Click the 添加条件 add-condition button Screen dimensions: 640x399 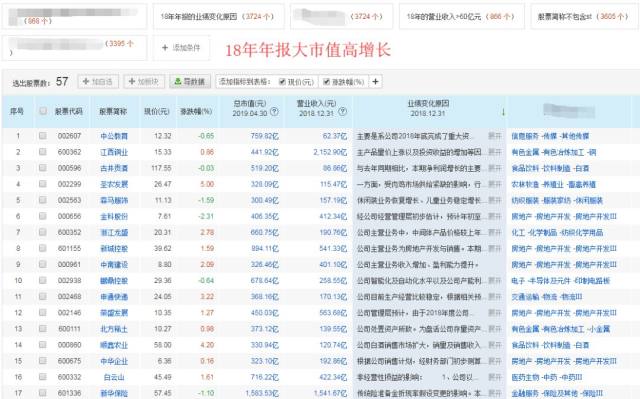pos(181,48)
